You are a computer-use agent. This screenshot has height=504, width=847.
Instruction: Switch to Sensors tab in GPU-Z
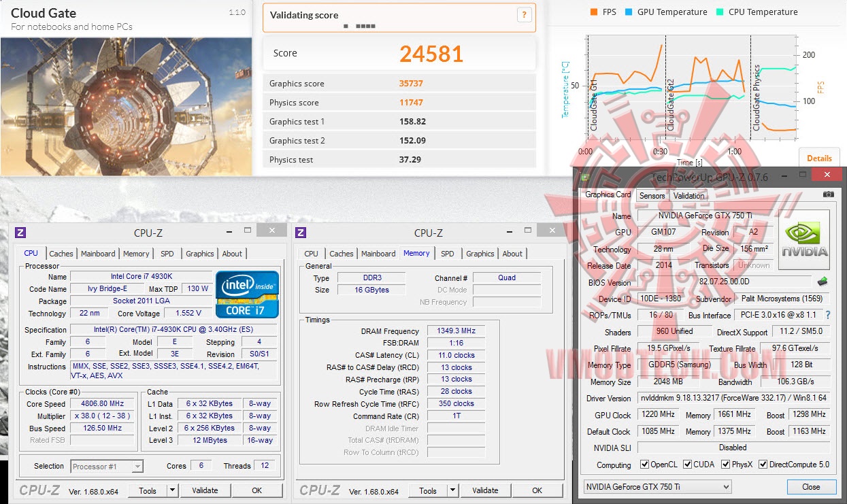click(x=652, y=196)
